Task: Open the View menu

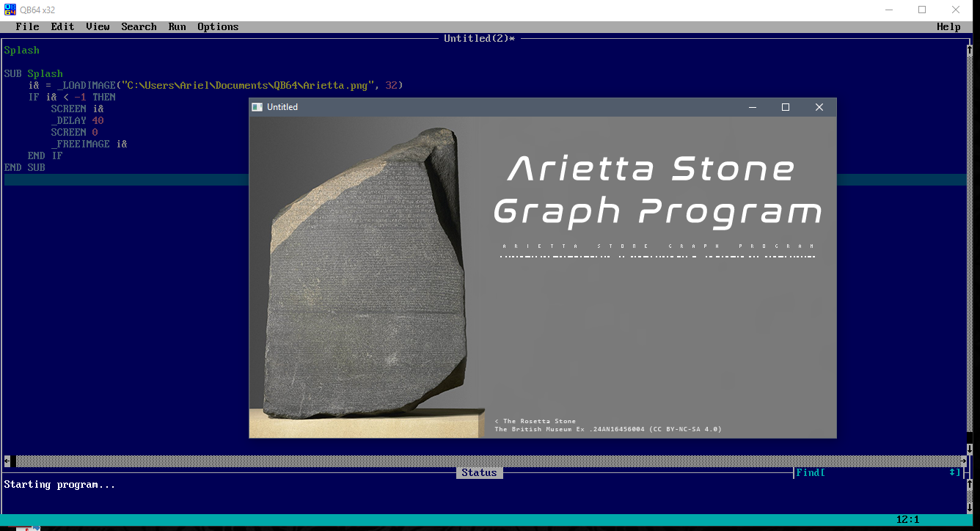Action: [98, 26]
